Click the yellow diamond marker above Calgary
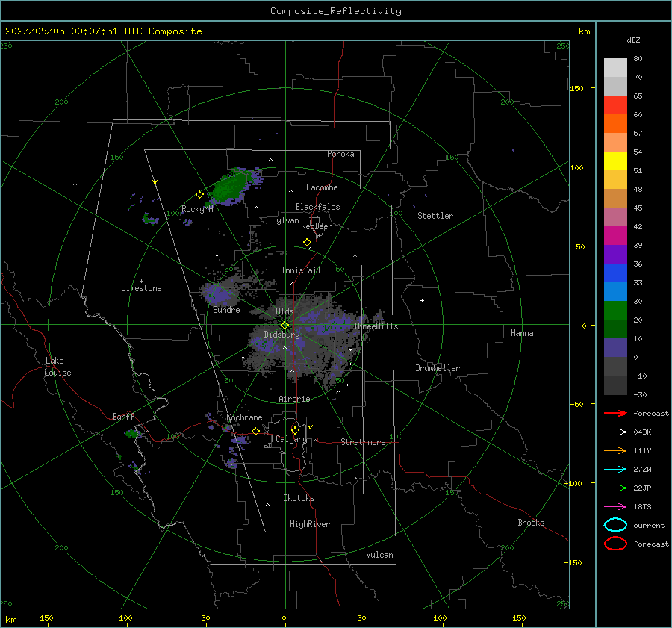Screen dimensions: 672x628 pyautogui.click(x=295, y=430)
